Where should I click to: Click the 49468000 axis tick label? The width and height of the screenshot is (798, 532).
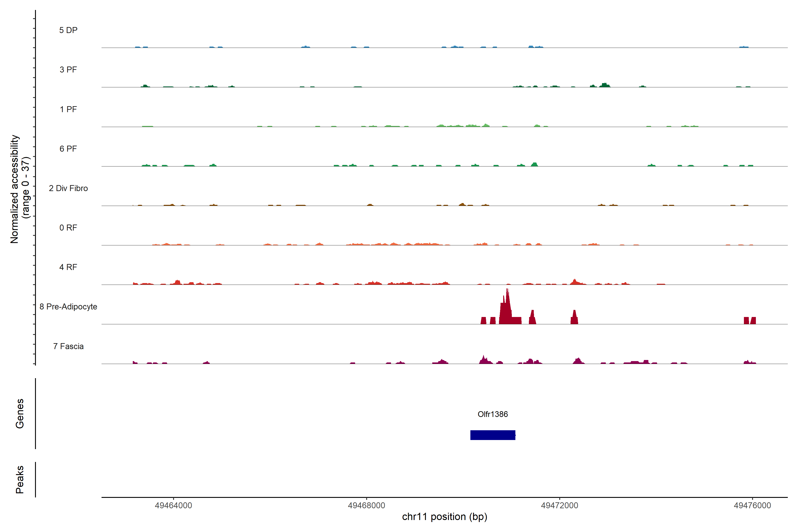pos(366,506)
